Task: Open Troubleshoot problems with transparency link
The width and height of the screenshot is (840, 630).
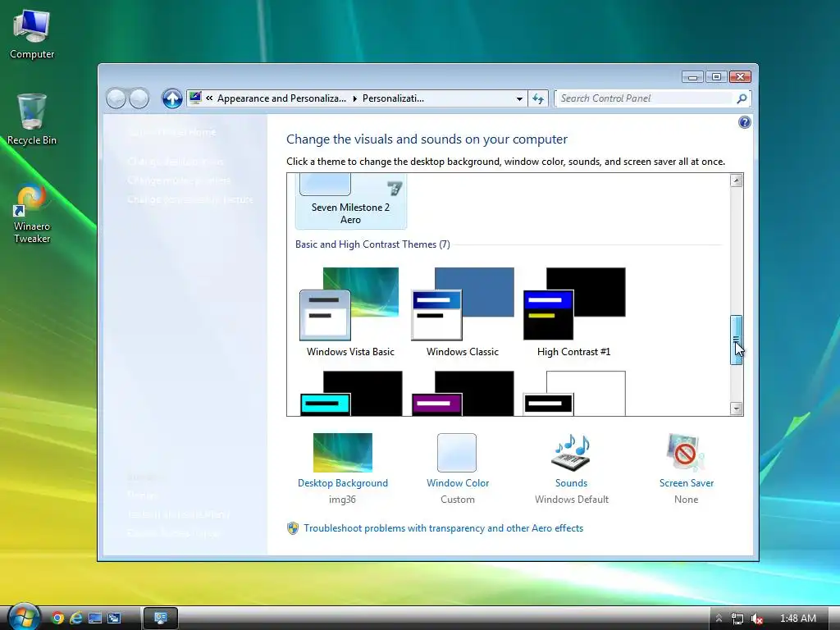Action: tap(444, 528)
